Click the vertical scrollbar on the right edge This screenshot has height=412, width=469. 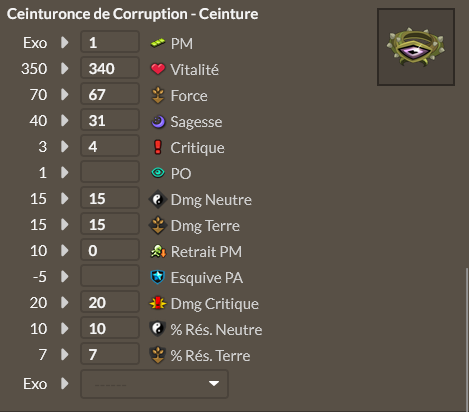click(x=467, y=339)
